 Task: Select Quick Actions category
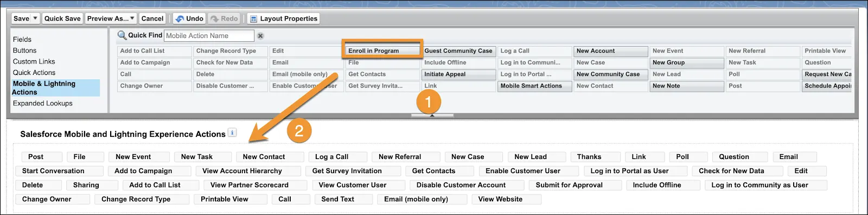pyautogui.click(x=34, y=73)
